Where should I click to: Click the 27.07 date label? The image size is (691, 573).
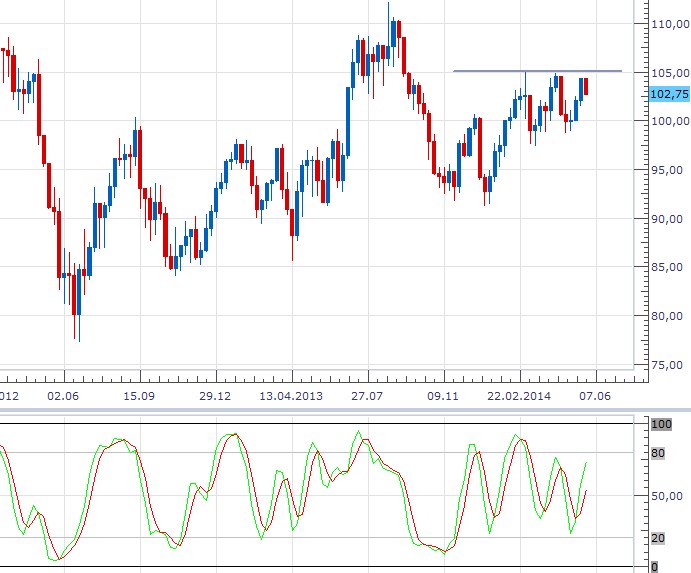point(367,396)
